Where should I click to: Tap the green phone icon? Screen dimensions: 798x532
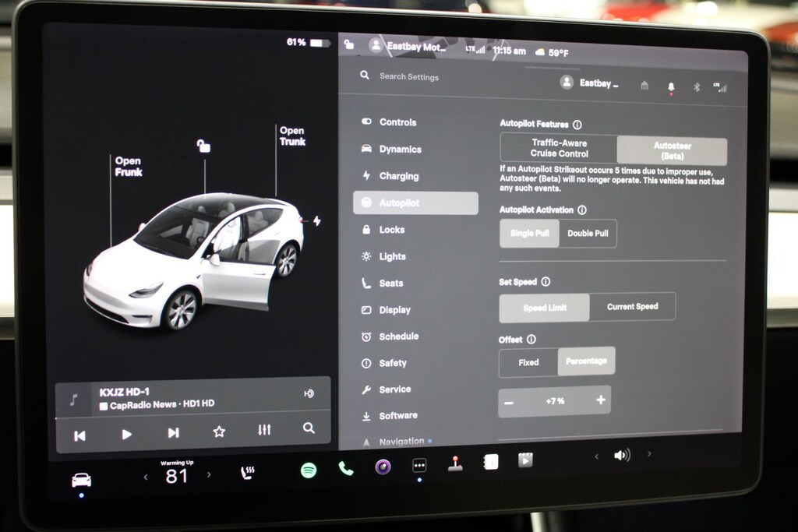(x=346, y=469)
